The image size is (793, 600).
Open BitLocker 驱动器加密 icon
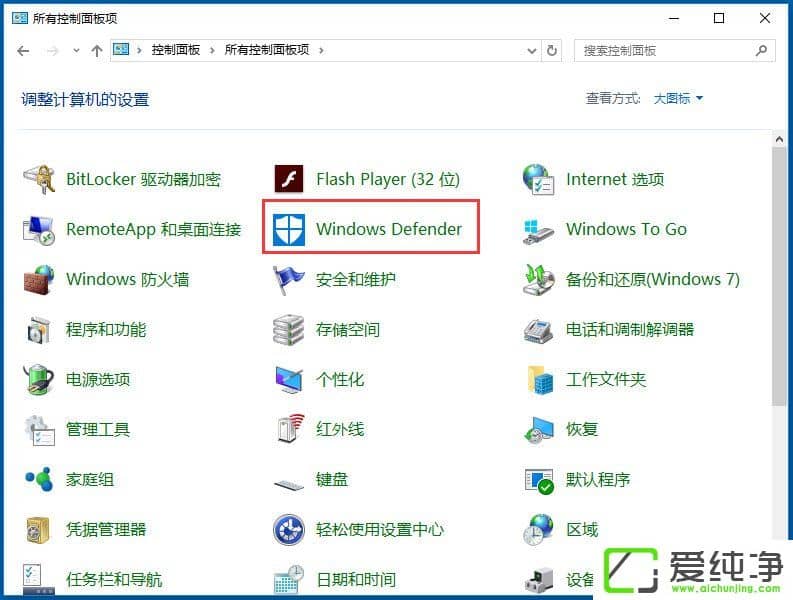[38, 179]
